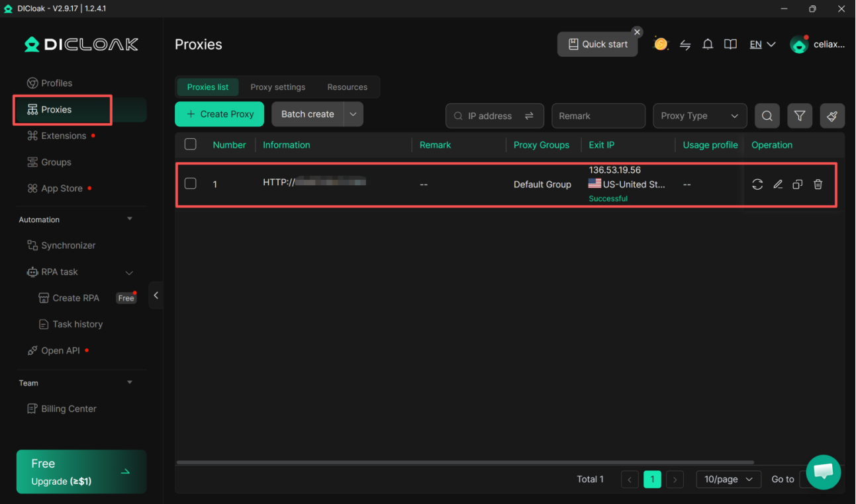Open Extensions in the sidebar

pos(57,136)
